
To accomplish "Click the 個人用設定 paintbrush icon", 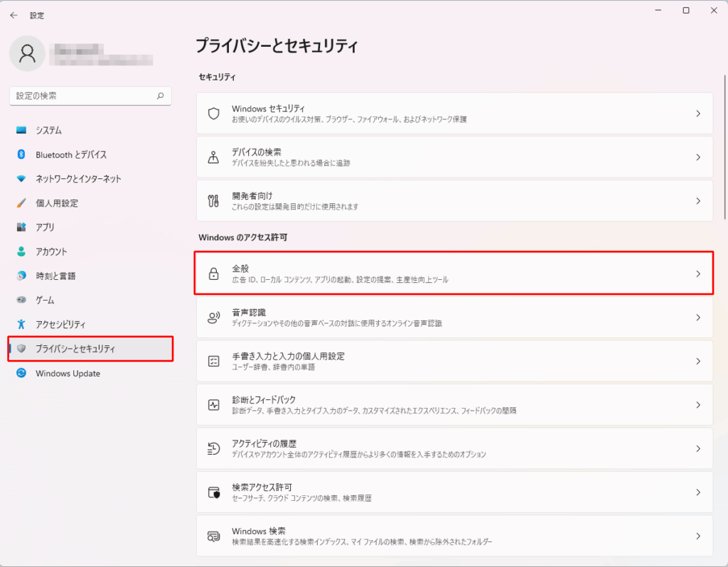I will 21,202.
